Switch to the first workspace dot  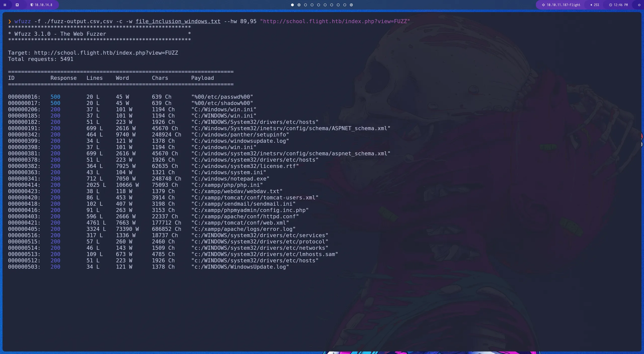click(292, 5)
